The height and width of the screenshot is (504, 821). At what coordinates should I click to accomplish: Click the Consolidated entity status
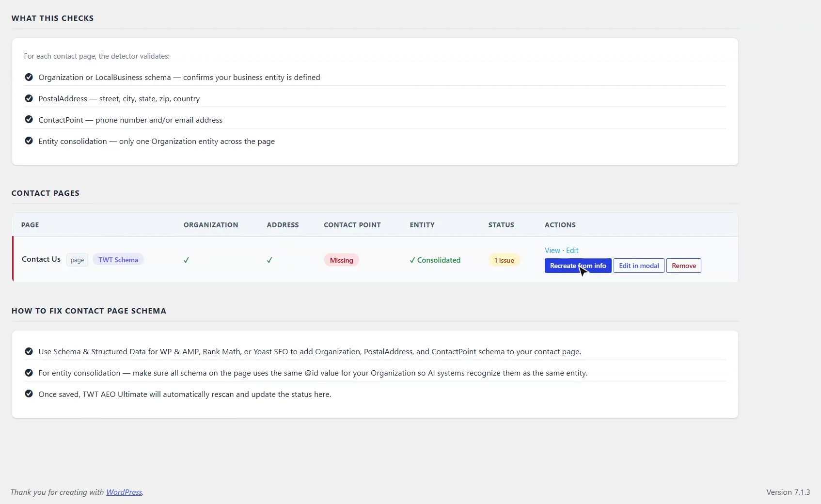(x=435, y=260)
